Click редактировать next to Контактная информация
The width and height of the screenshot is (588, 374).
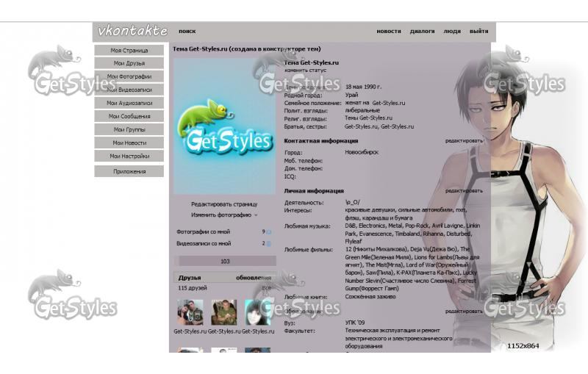(464, 140)
